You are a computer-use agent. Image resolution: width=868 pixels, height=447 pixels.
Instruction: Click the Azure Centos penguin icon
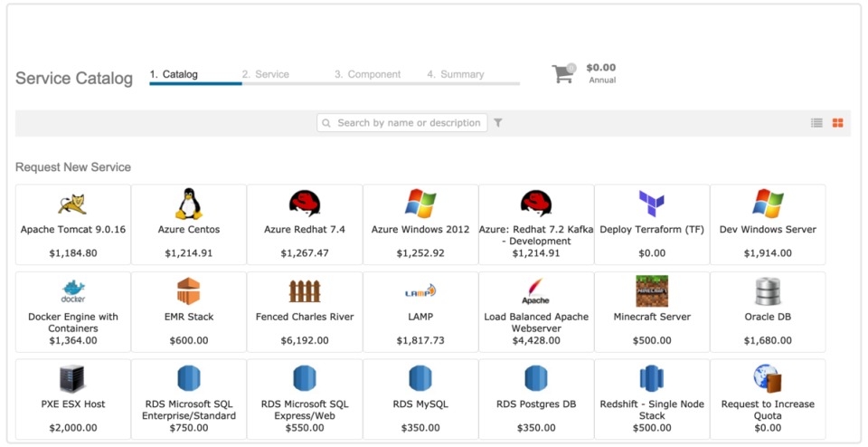coord(189,204)
